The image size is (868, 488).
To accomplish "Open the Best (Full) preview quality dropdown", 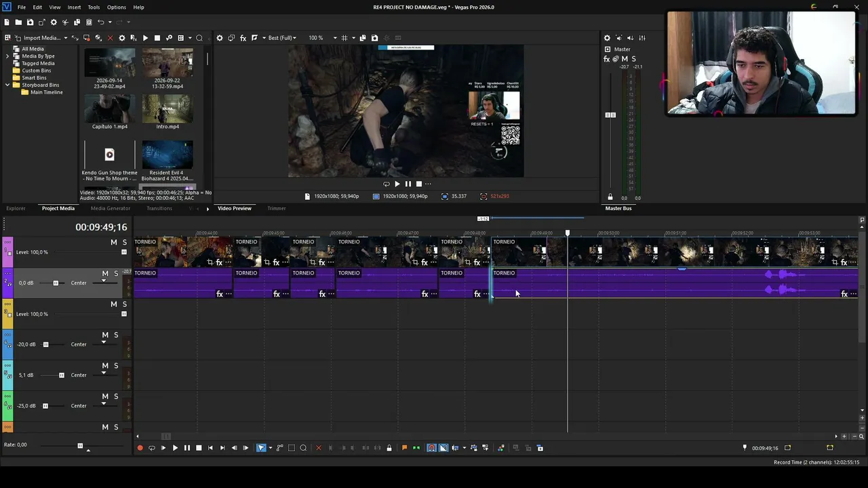I will (282, 38).
